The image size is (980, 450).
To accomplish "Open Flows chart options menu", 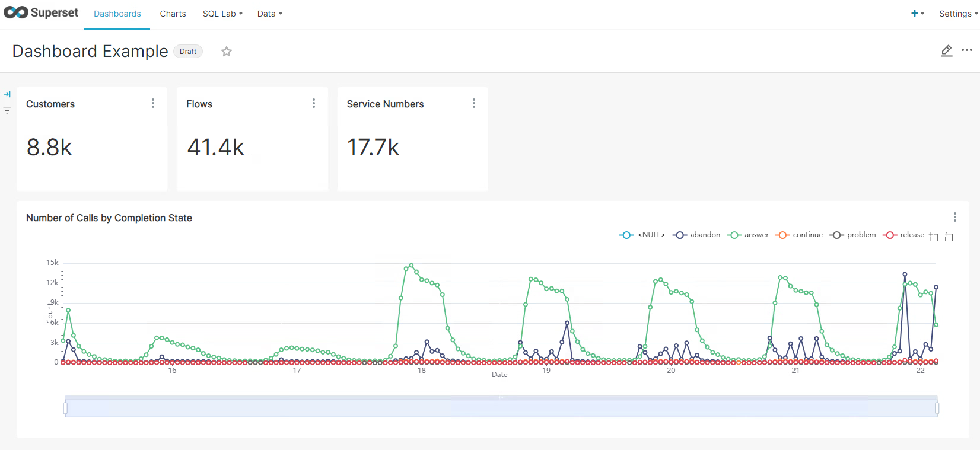I will (314, 104).
